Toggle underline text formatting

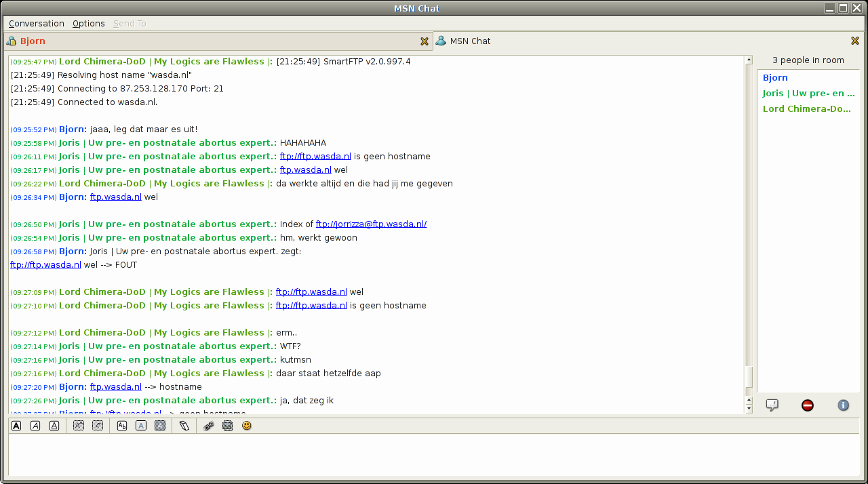pyautogui.click(x=54, y=426)
